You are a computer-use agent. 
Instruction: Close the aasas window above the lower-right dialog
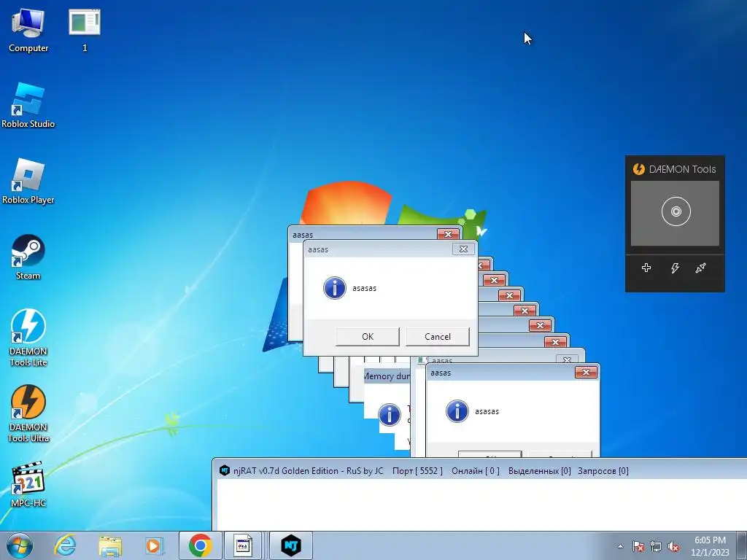point(567,360)
